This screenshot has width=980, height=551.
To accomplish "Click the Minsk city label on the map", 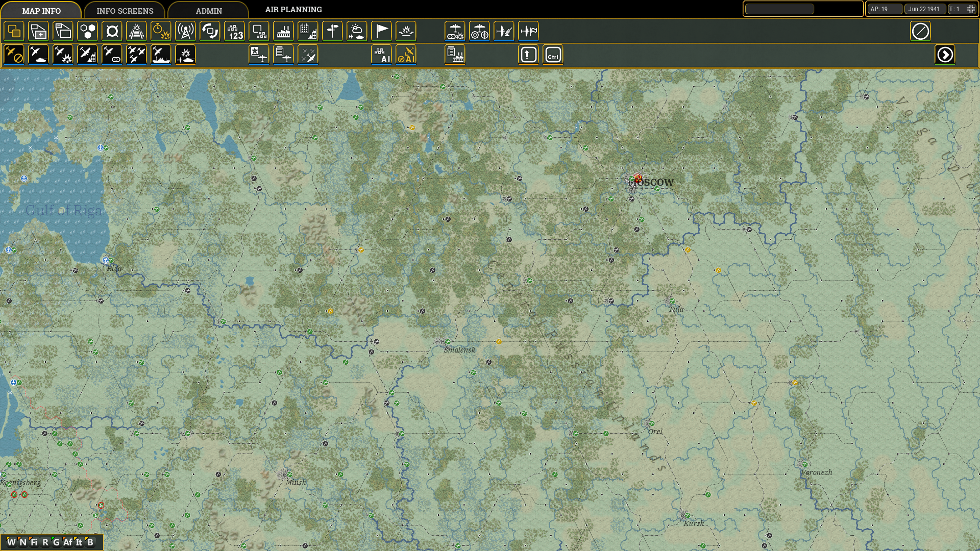I will pyautogui.click(x=296, y=483).
